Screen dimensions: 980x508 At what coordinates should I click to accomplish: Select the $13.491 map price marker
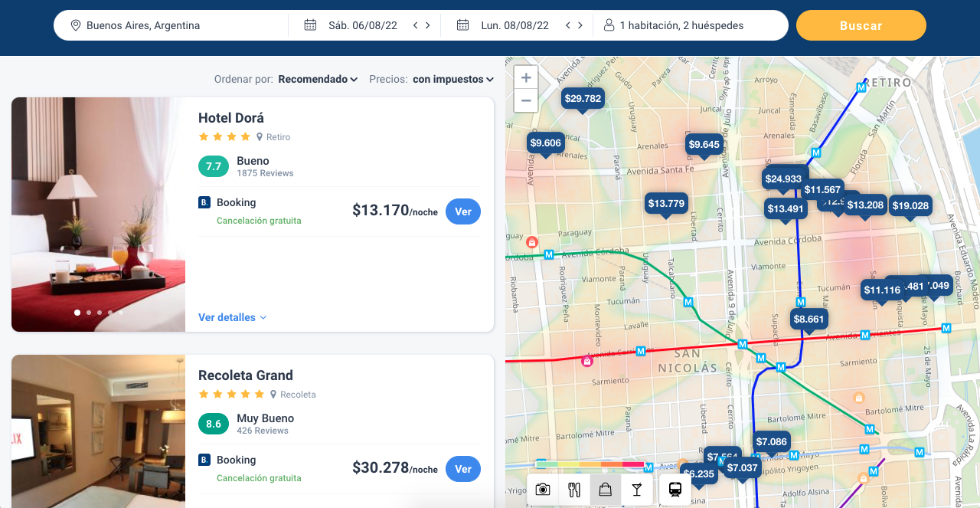point(786,209)
